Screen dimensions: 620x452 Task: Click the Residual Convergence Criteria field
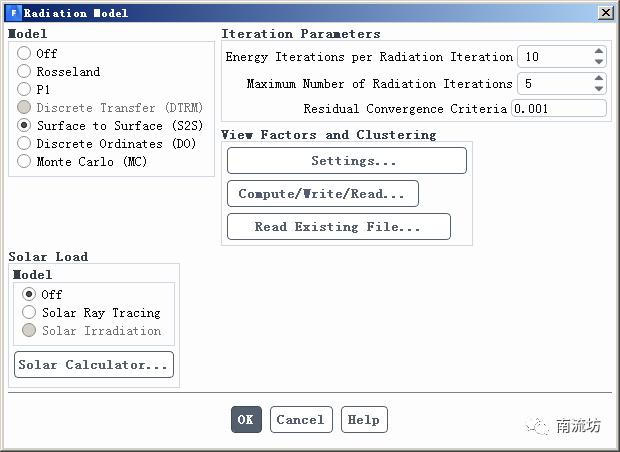coord(558,109)
